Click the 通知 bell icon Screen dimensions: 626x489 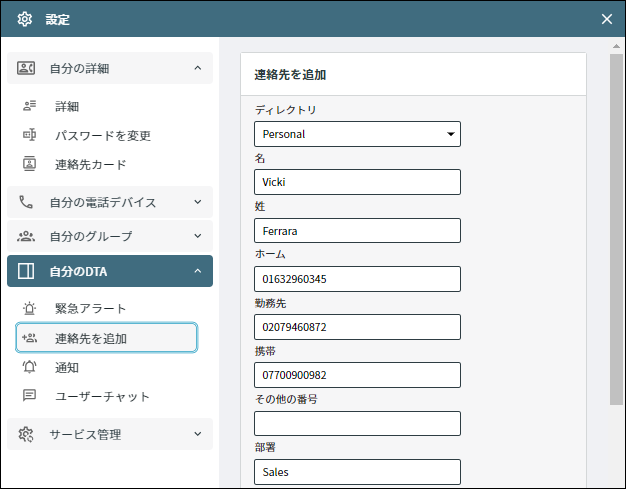[29, 367]
